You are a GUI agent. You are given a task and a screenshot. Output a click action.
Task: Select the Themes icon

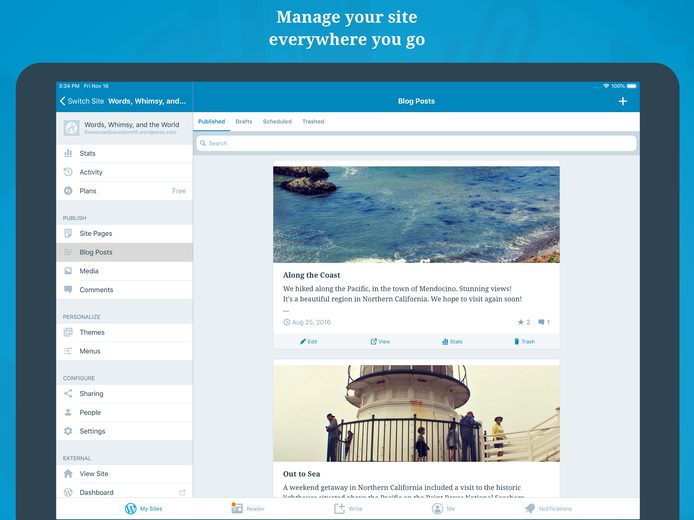68,332
